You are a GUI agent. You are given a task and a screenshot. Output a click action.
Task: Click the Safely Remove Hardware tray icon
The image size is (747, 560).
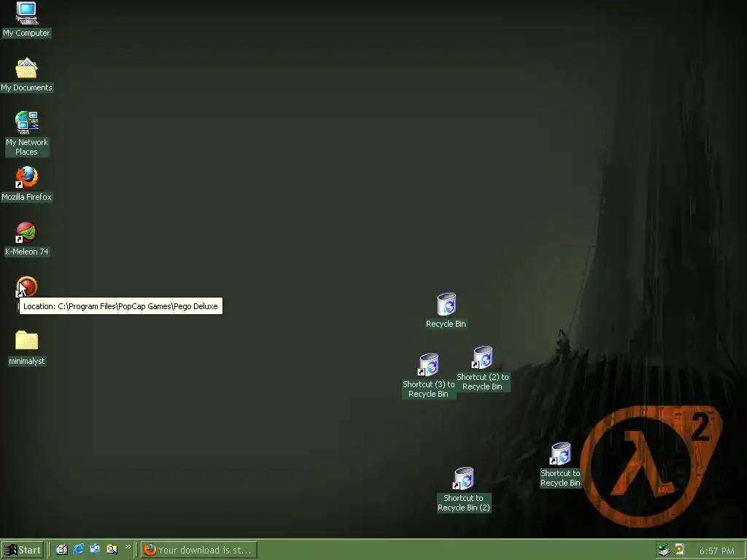(664, 550)
